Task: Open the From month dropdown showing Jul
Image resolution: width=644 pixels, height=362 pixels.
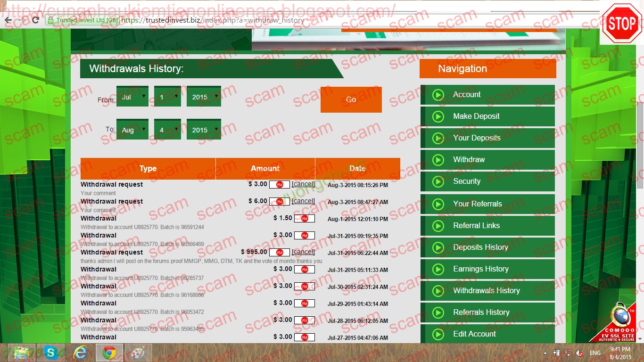Action: click(x=132, y=97)
